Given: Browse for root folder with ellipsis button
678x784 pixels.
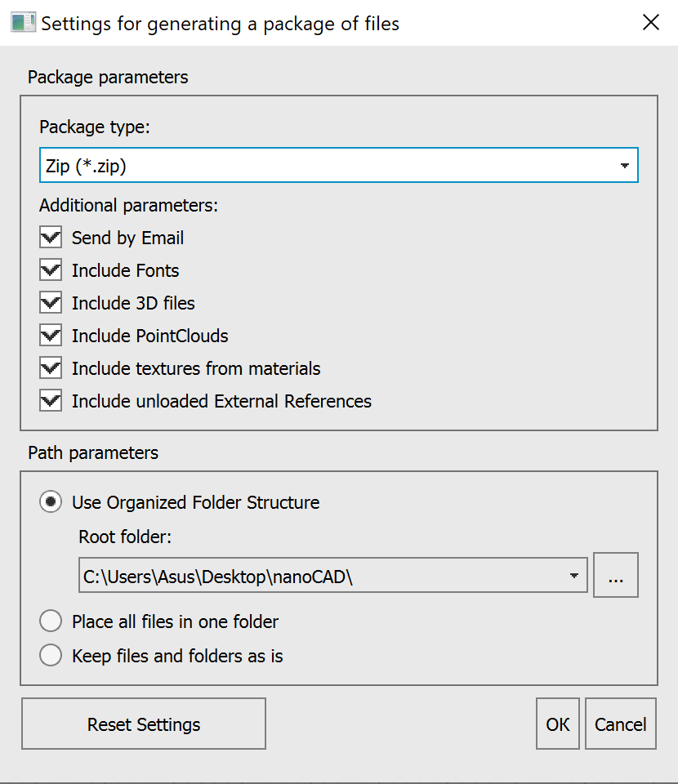Looking at the screenshot, I should [x=616, y=576].
